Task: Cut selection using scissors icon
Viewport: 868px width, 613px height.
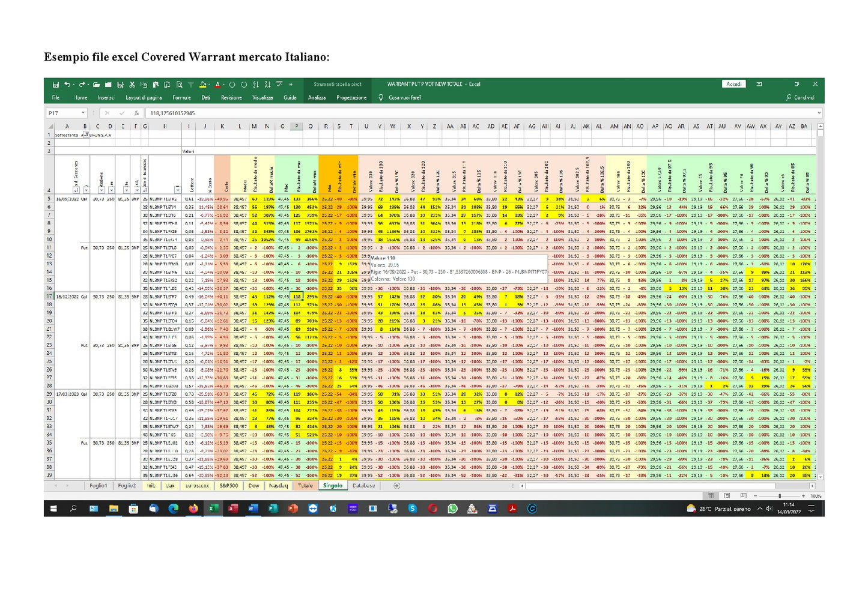Action: 132,85
